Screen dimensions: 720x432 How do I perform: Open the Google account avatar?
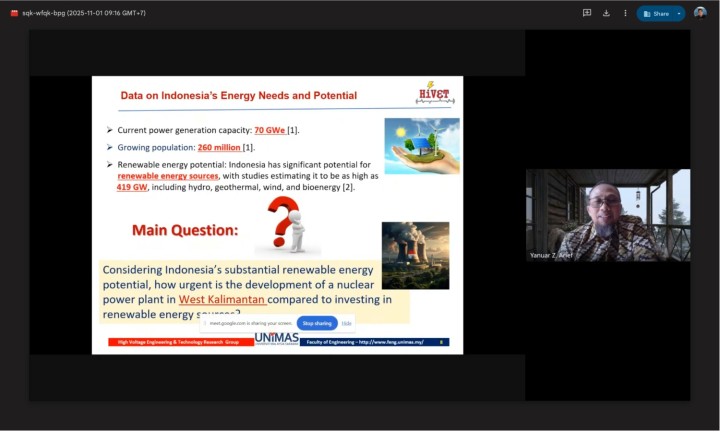[700, 13]
